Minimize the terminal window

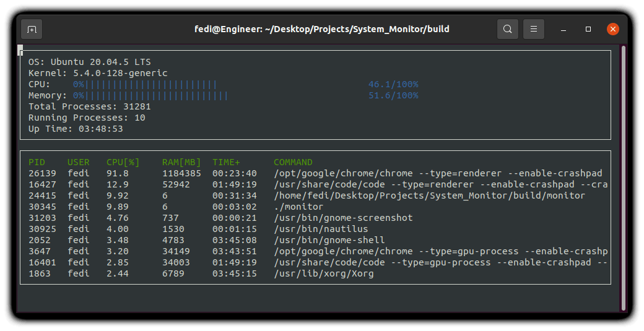pos(563,29)
